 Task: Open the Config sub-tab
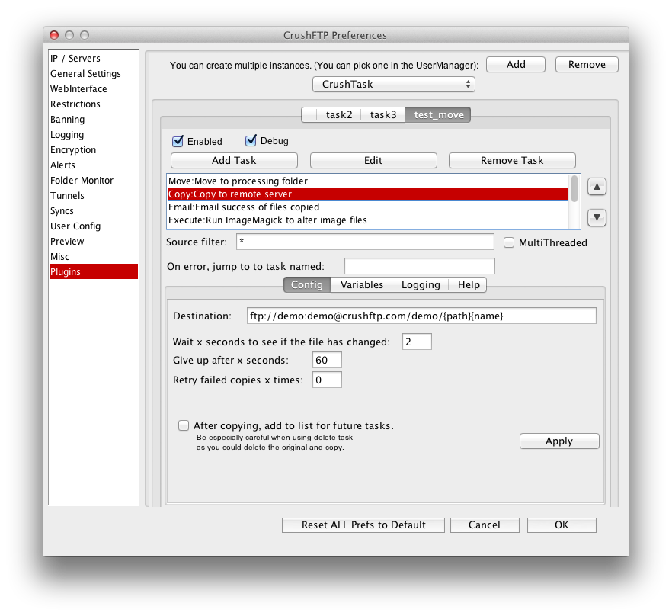(x=307, y=285)
